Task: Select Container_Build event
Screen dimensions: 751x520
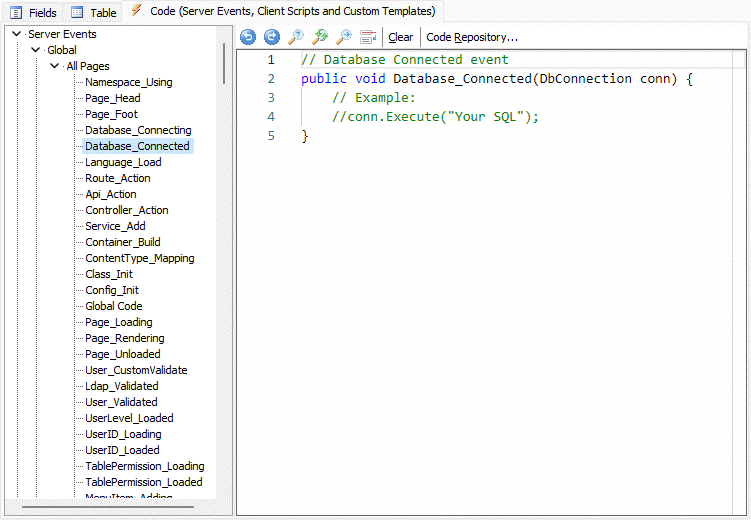Action: point(123,242)
